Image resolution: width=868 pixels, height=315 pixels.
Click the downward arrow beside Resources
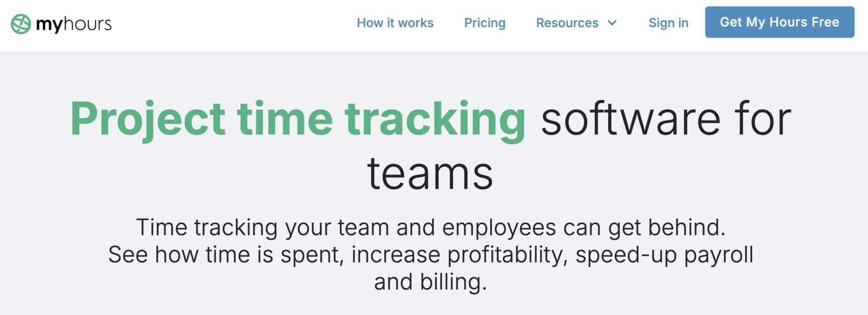click(x=613, y=23)
